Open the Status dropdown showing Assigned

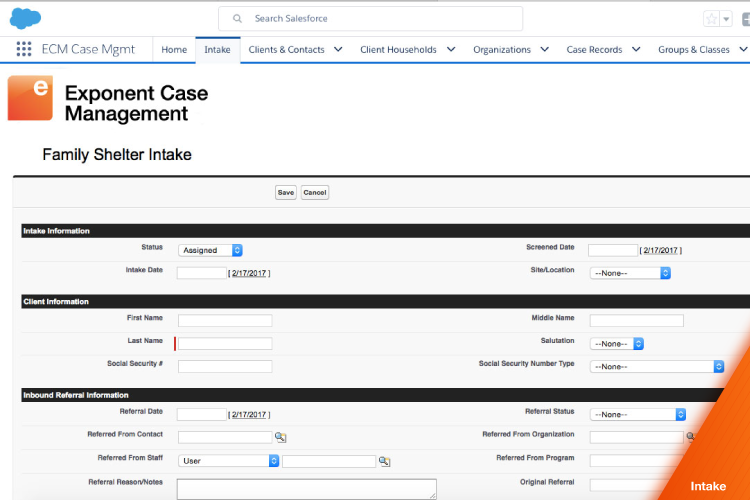pos(210,250)
